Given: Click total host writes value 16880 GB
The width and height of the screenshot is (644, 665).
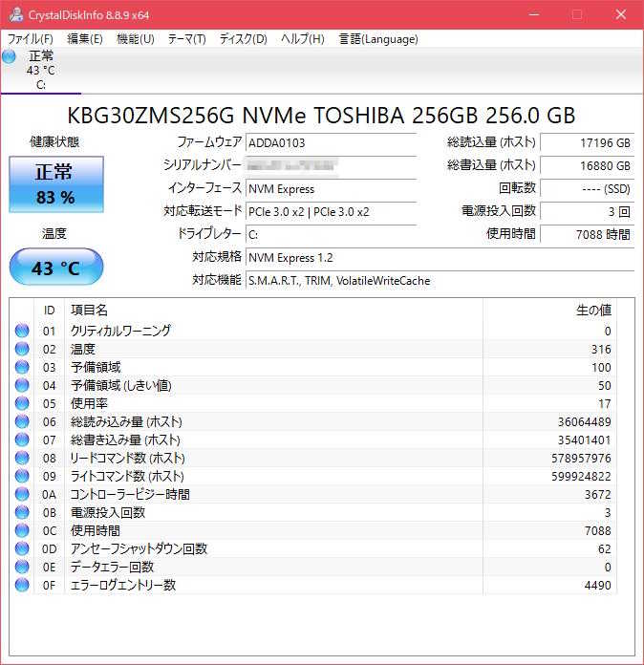Looking at the screenshot, I should coord(588,166).
